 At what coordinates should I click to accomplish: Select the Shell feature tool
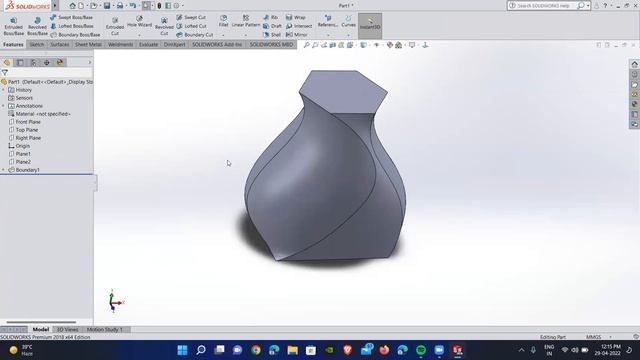point(272,35)
